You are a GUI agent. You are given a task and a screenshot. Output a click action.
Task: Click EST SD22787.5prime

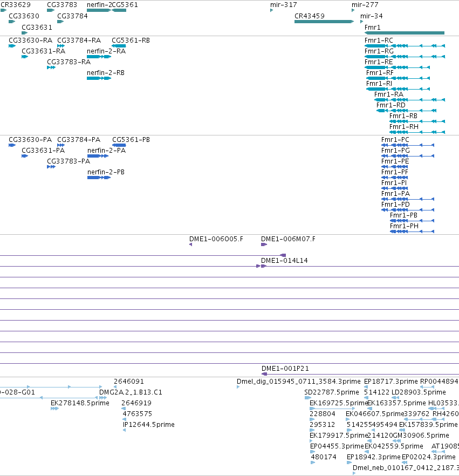[x=307, y=398]
